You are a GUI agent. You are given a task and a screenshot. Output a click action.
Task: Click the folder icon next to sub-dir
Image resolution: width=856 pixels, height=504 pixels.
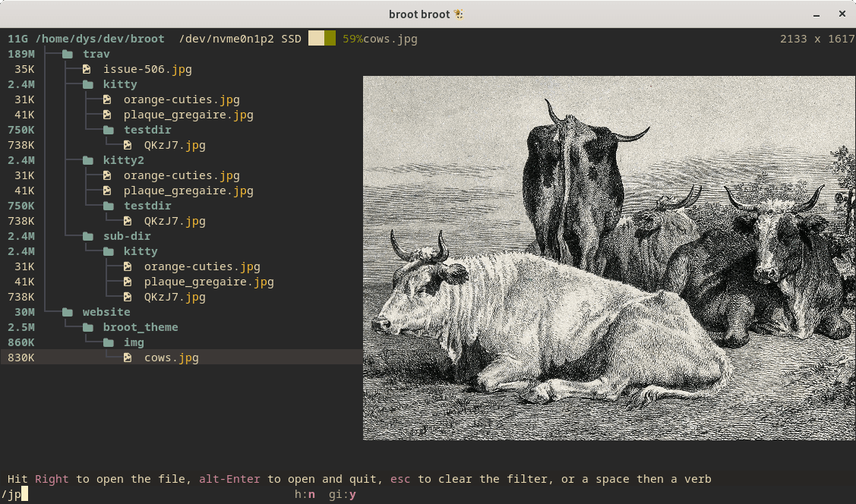point(87,236)
